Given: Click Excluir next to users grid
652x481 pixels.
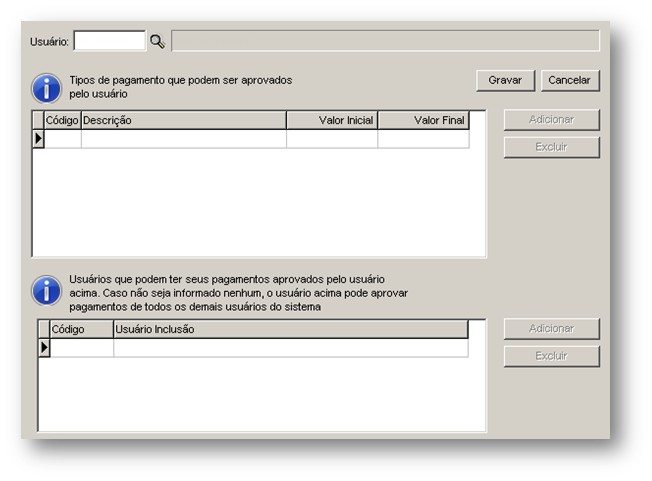Looking at the screenshot, I should click(x=551, y=356).
